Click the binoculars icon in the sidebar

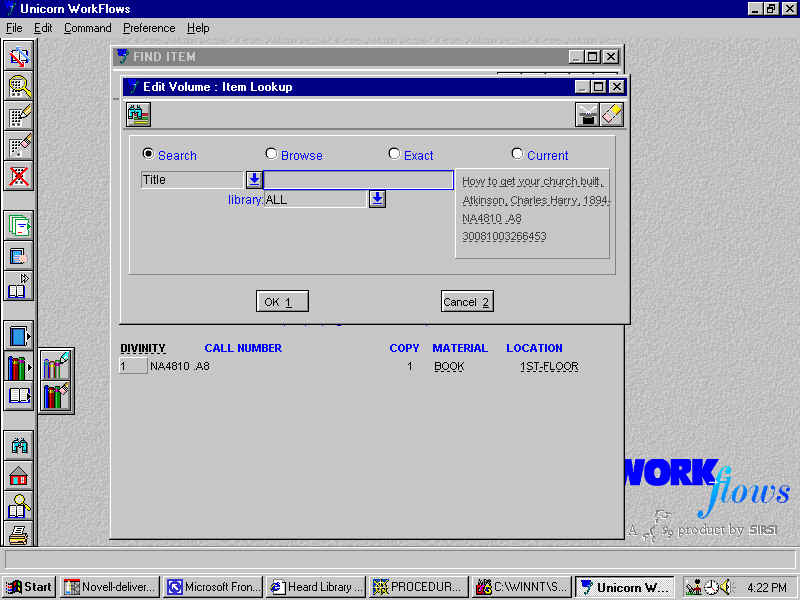pos(19,446)
